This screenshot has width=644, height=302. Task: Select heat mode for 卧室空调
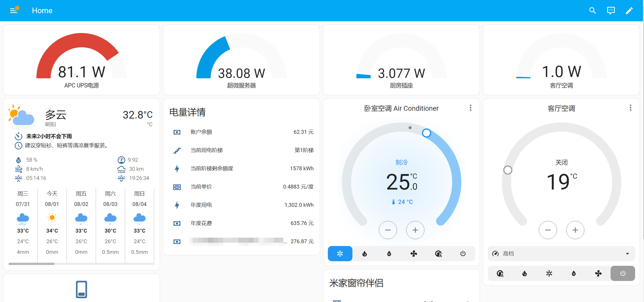tap(365, 253)
